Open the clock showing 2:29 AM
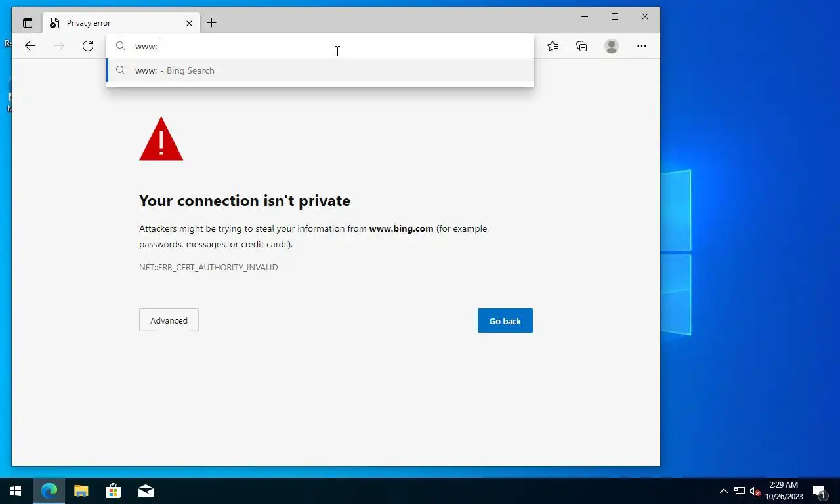 click(x=784, y=491)
